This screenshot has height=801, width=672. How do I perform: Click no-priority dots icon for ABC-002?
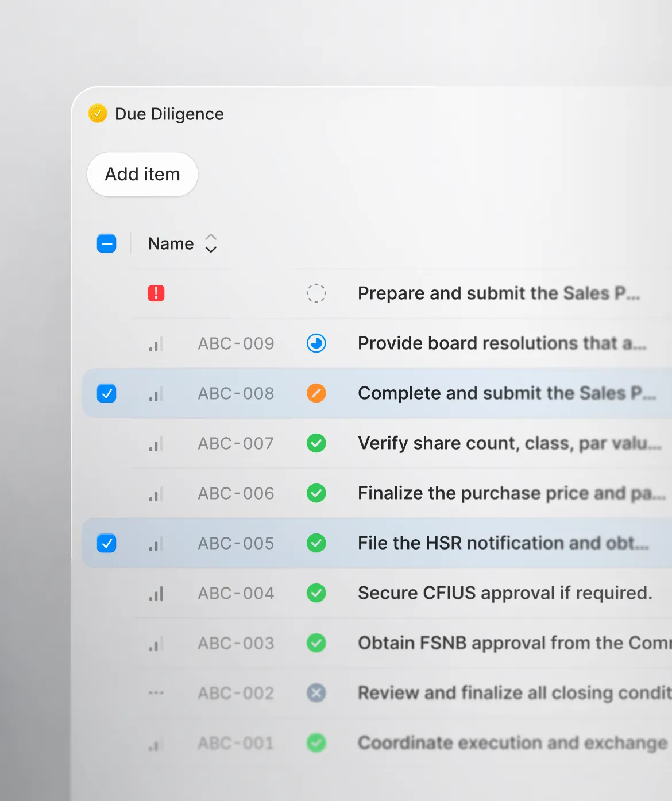pos(156,693)
